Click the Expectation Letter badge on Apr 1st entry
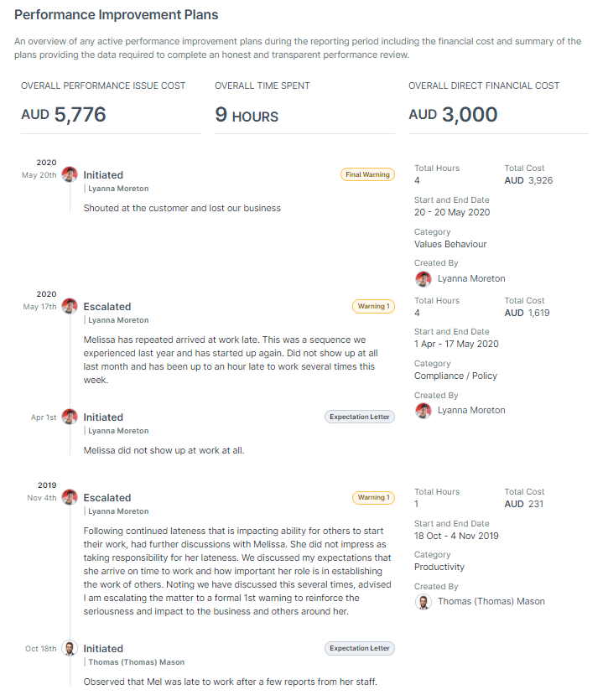 [x=359, y=417]
